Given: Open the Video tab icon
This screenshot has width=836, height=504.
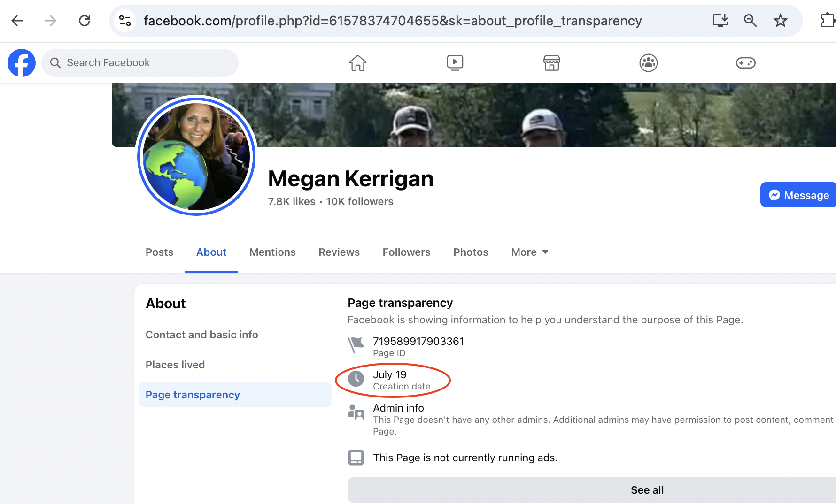Looking at the screenshot, I should pyautogui.click(x=455, y=63).
